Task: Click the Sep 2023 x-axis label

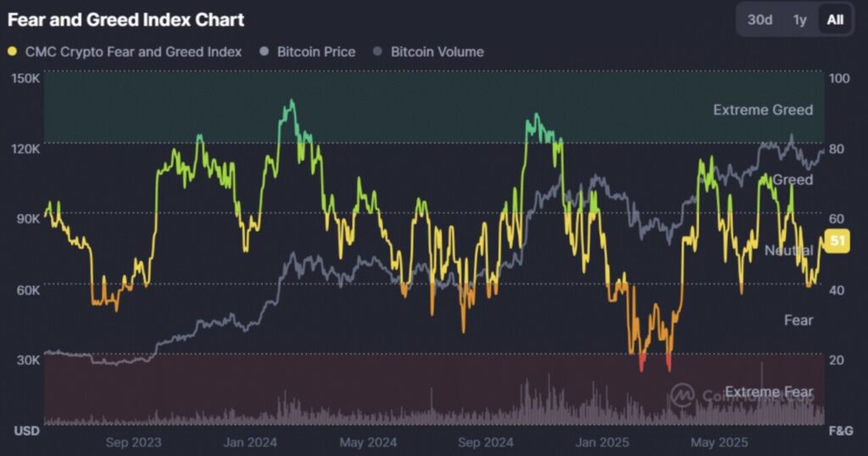Action: tap(133, 442)
